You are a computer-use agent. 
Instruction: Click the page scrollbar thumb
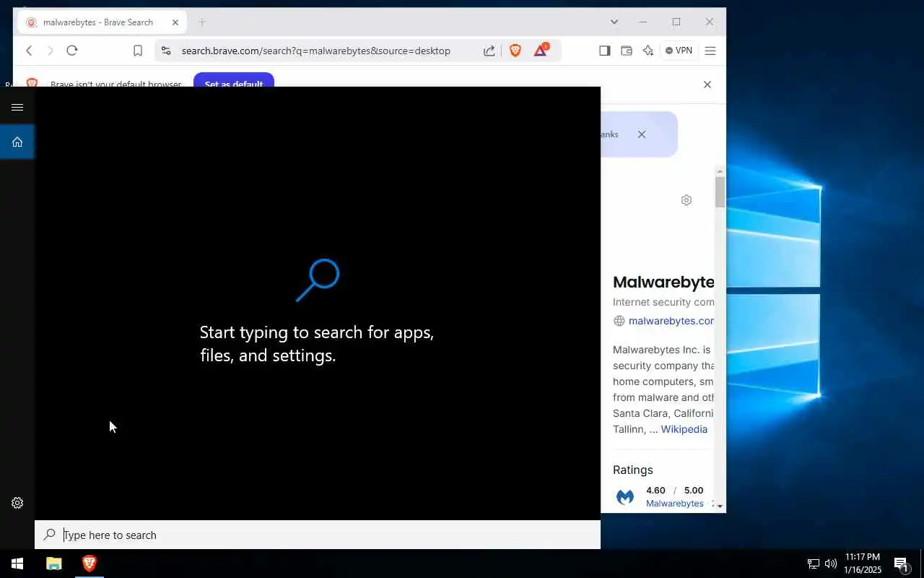pos(720,192)
